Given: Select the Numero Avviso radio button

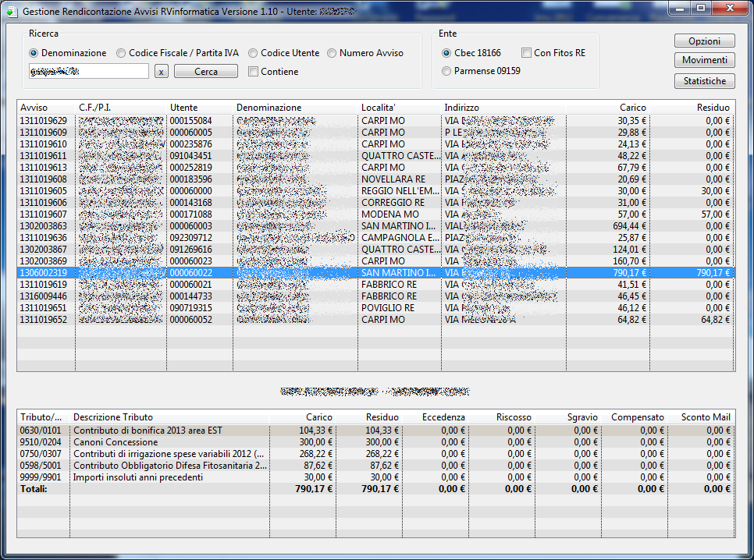Looking at the screenshot, I should pyautogui.click(x=365, y=53).
